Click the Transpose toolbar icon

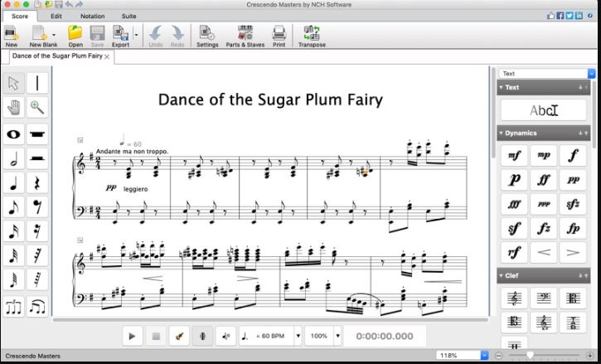tap(312, 36)
